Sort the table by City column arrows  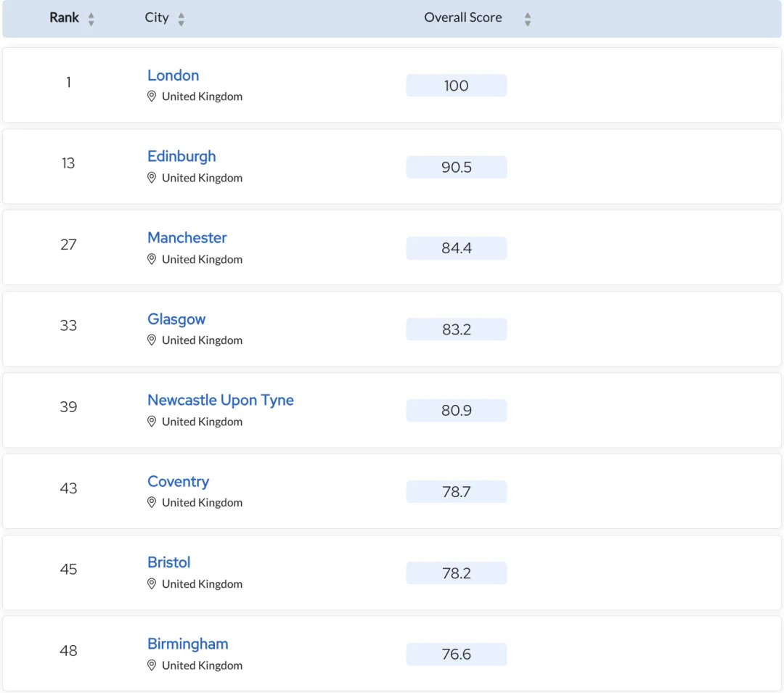(181, 19)
